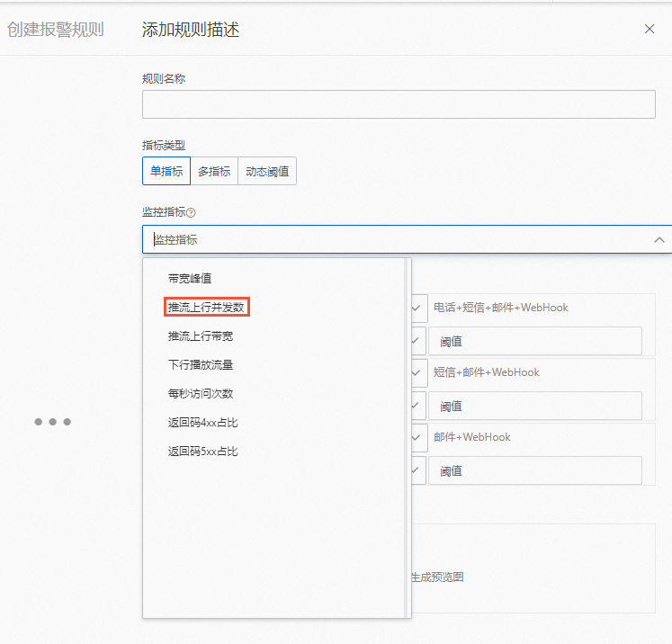The width and height of the screenshot is (672, 644).
Task: Choose 推流上行并发数 from the list
Action: point(206,308)
